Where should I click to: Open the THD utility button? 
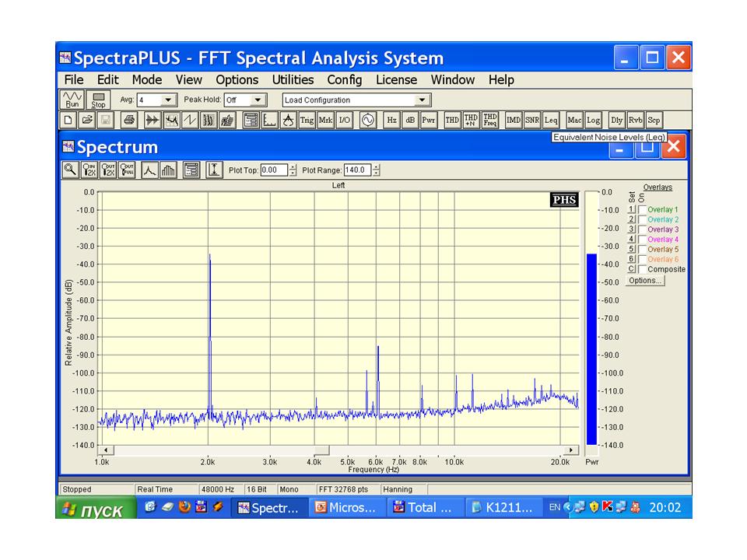coord(452,120)
